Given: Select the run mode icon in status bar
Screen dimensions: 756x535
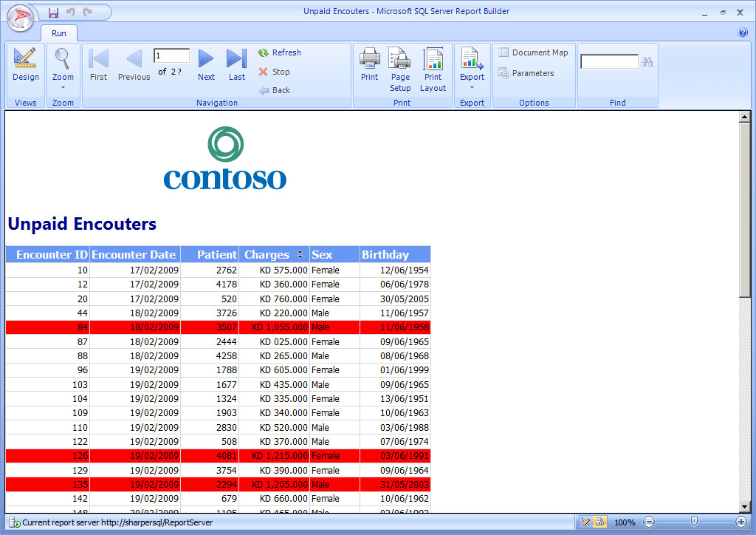Looking at the screenshot, I should point(599,522).
